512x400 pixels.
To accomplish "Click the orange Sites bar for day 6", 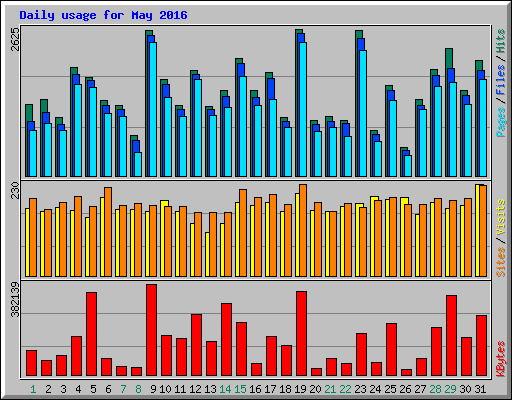I will coord(108,232).
